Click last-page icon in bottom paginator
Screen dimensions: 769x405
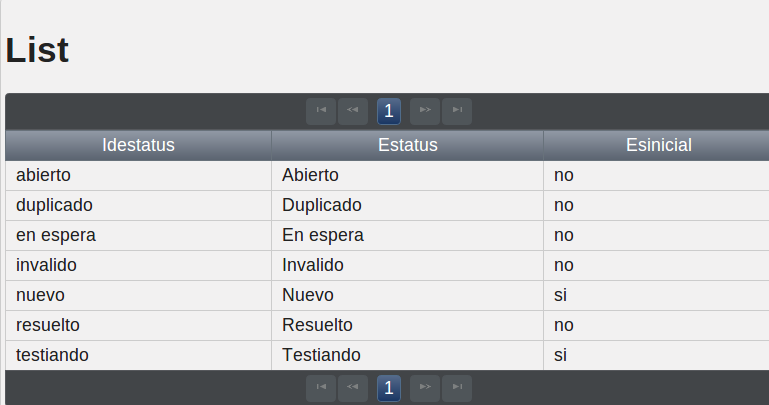(x=457, y=388)
